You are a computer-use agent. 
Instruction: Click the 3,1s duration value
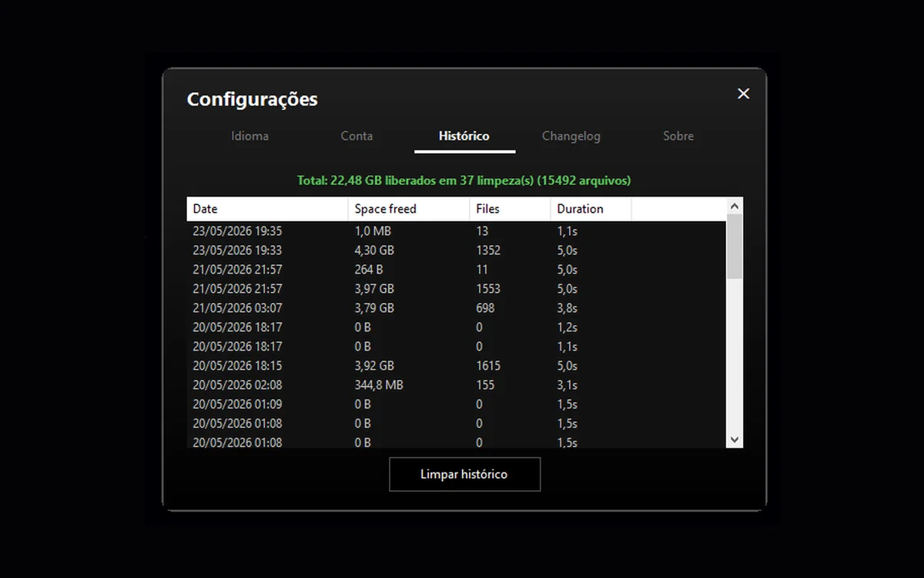[567, 385]
